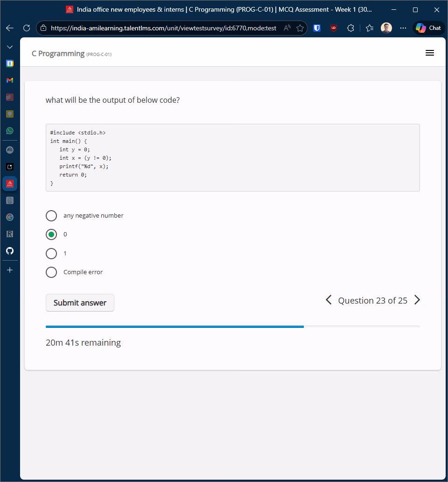Select answer option "1"

click(51, 254)
